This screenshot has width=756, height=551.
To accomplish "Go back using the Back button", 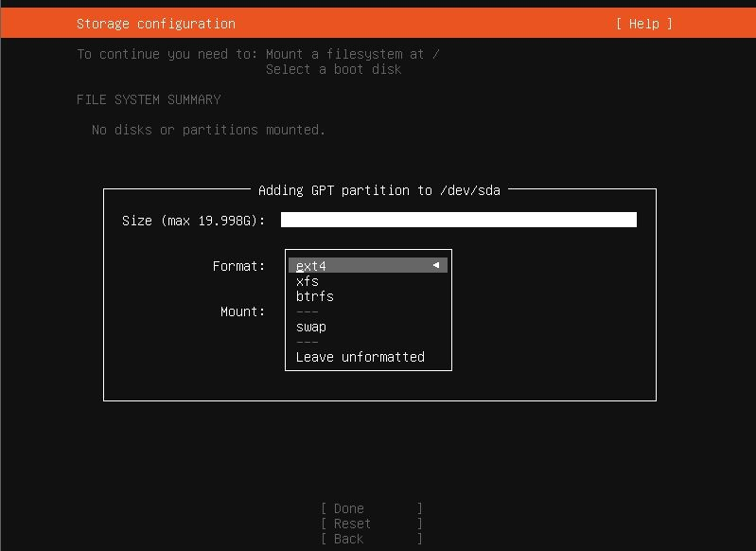I will point(372,539).
